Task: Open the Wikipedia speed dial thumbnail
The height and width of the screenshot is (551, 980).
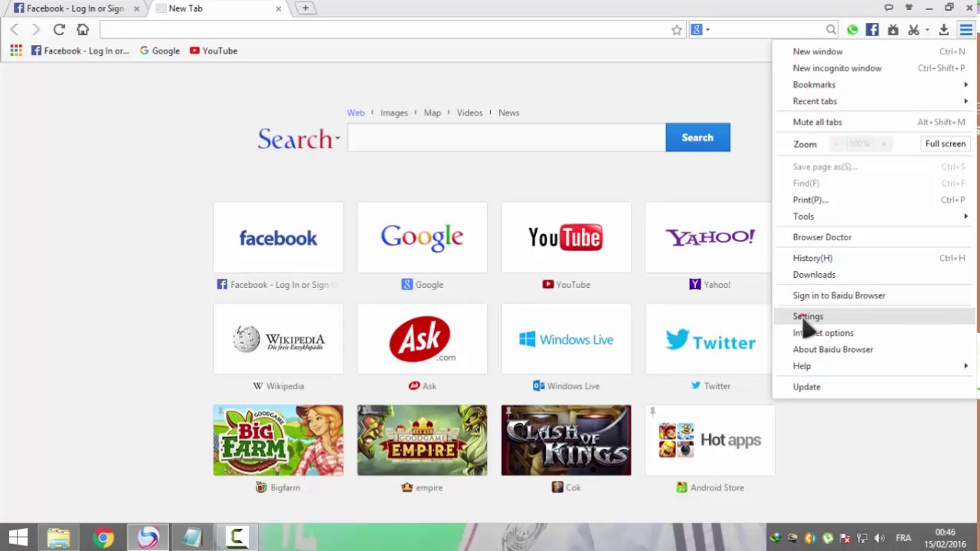Action: [x=278, y=339]
